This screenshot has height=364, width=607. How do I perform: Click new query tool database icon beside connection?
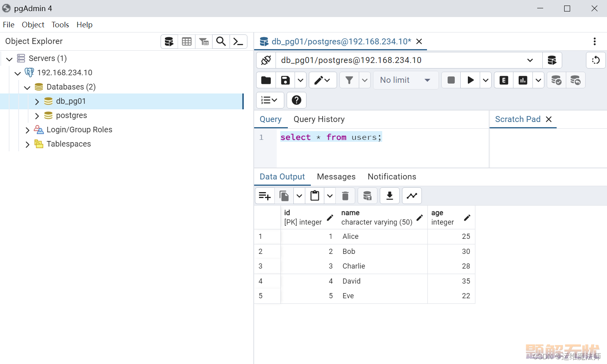[x=552, y=60]
